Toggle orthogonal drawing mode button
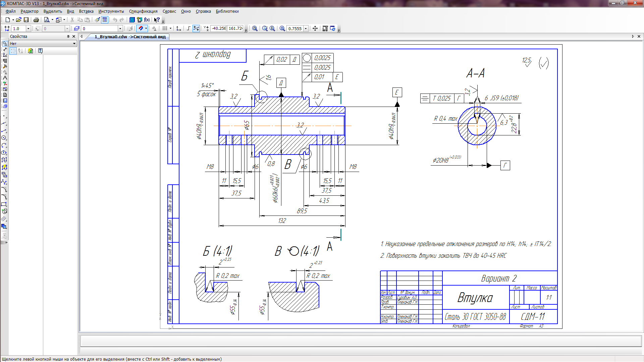This screenshot has height=362, width=644. coord(189,28)
